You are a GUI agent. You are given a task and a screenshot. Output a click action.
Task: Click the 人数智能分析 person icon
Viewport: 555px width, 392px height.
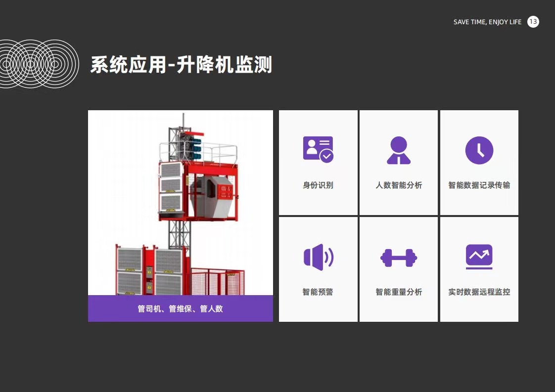point(399,150)
